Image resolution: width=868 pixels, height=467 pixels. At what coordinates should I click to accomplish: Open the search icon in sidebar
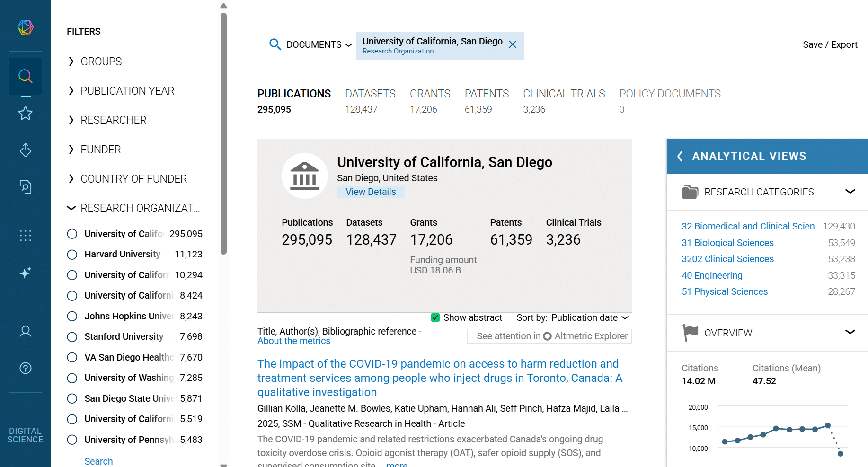26,76
